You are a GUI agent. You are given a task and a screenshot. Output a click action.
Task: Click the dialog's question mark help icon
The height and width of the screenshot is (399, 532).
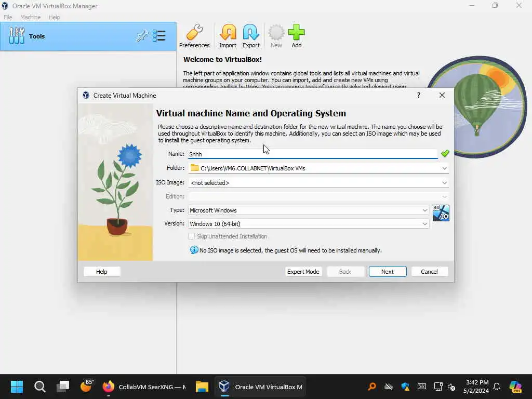coord(419,96)
